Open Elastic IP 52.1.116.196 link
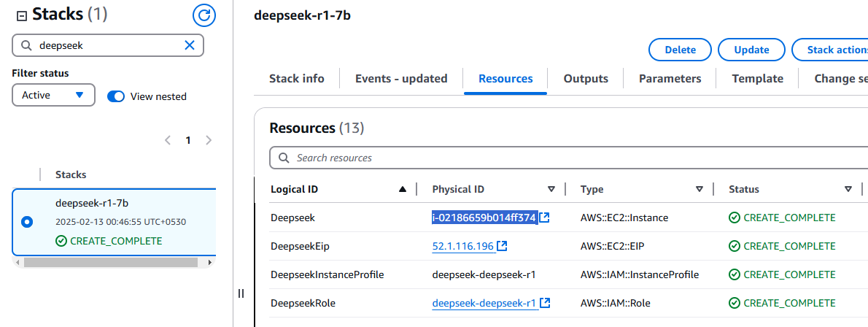 463,246
